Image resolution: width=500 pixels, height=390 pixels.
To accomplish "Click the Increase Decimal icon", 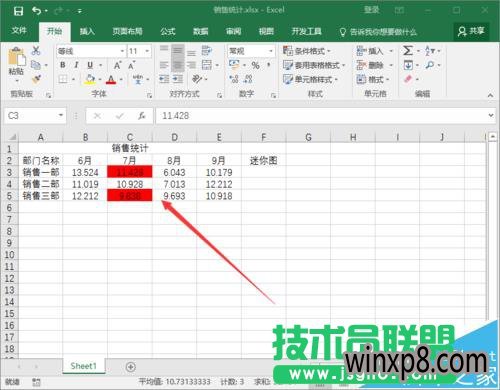I will (234, 79).
